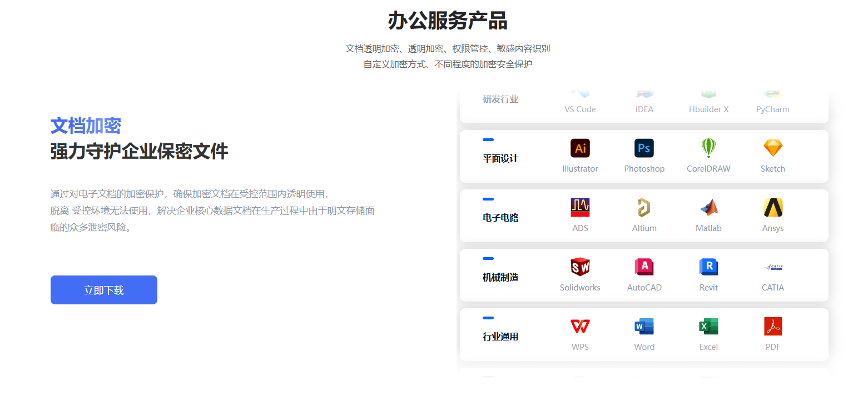This screenshot has height=396, width=868.
Task: Open the CorelDRAW balloon icon
Action: tap(708, 148)
